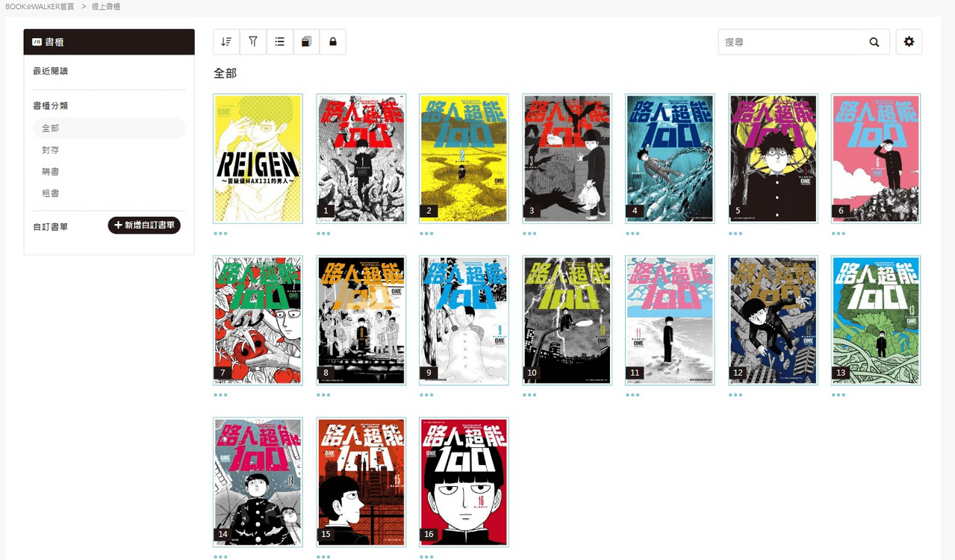
Task: Open three-dot menu under volume 4
Action: pyautogui.click(x=632, y=234)
